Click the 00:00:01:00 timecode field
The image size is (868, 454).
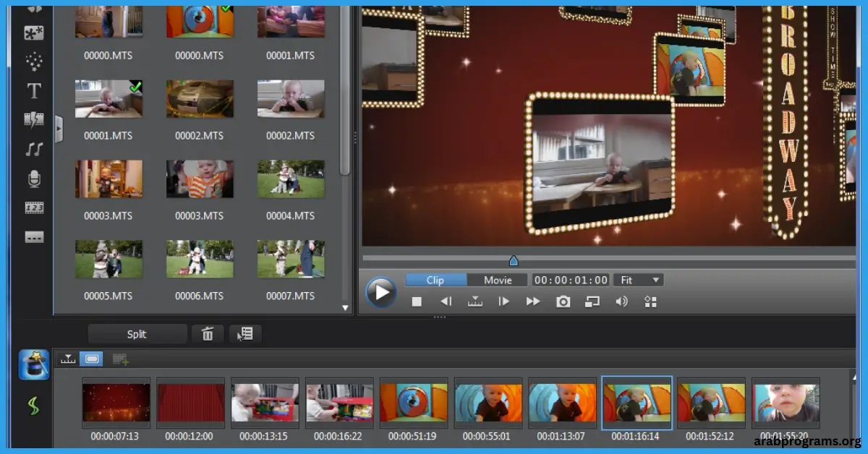(x=571, y=280)
